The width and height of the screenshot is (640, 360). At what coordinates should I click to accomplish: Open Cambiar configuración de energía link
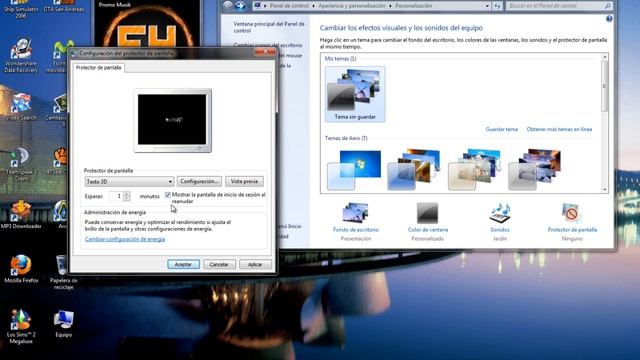click(125, 239)
